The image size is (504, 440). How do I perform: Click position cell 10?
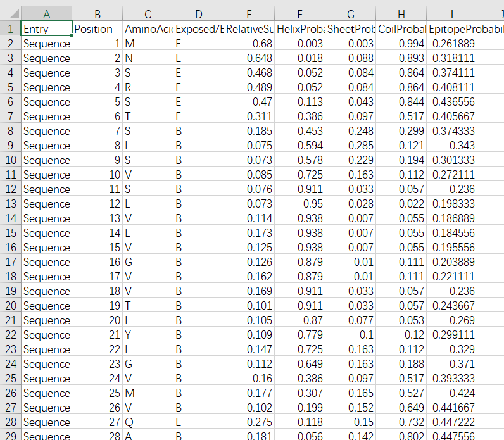[98, 175]
